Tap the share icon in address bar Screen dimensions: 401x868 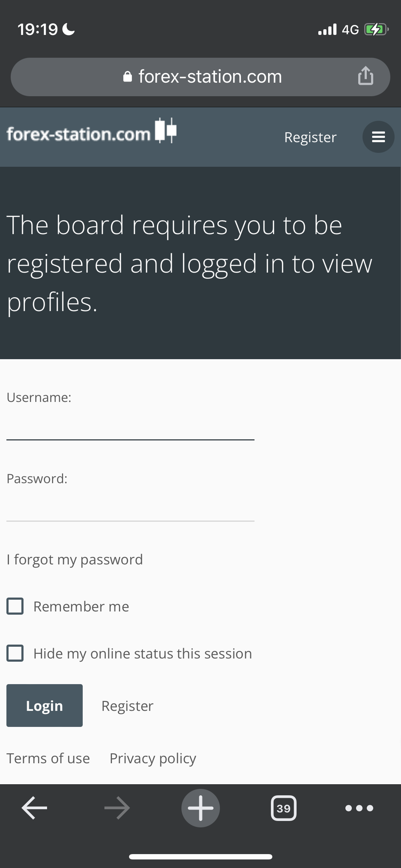(x=365, y=76)
